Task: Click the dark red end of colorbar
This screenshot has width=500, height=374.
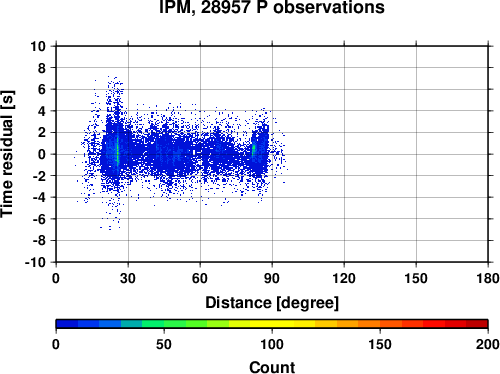Action: tap(477, 324)
